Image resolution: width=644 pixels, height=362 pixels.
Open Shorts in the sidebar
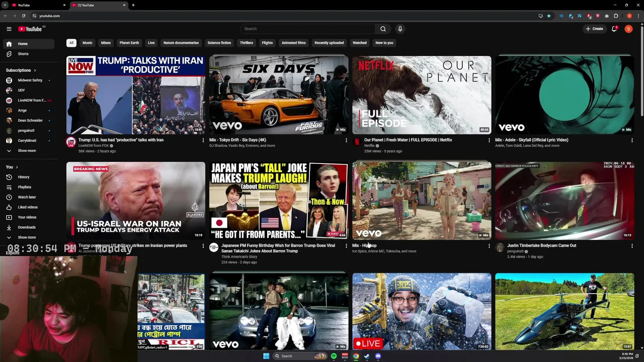pos(28,54)
